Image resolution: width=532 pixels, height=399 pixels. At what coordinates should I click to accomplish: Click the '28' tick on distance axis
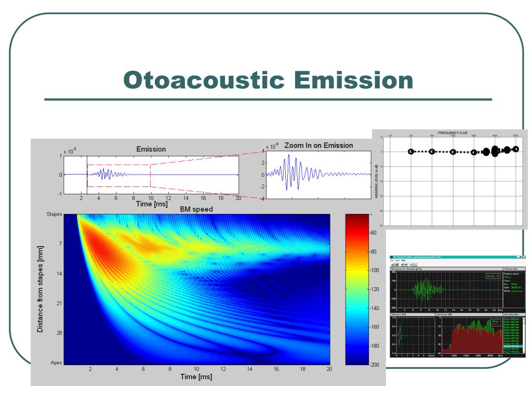pyautogui.click(x=59, y=333)
